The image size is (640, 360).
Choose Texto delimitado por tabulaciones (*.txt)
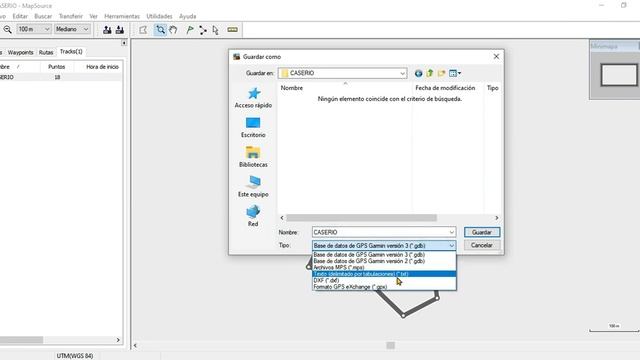[x=384, y=274]
